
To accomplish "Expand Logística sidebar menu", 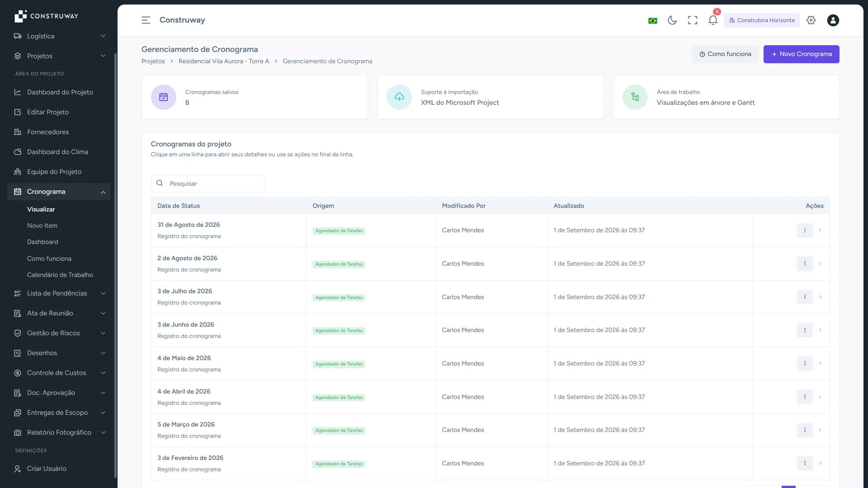I will (x=59, y=36).
